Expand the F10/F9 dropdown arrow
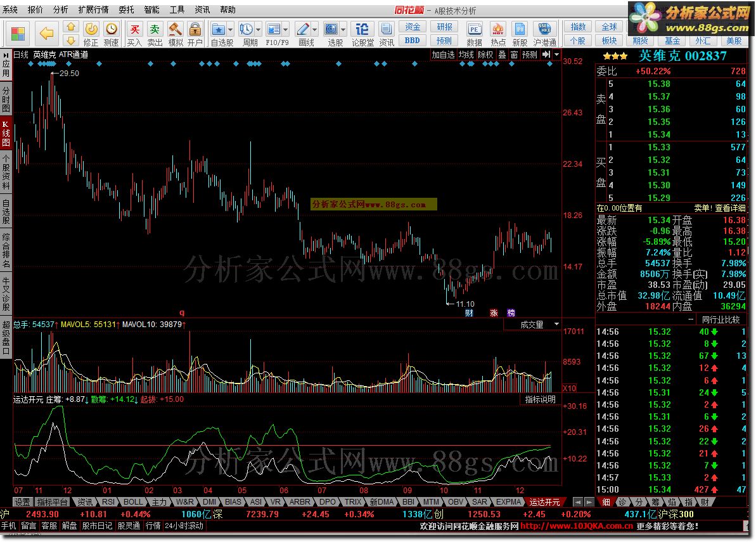 [x=285, y=29]
